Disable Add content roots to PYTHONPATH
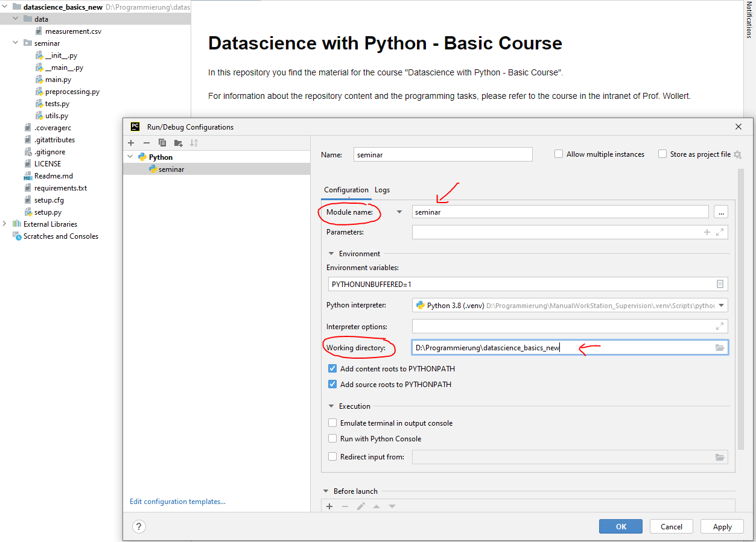 332,368
